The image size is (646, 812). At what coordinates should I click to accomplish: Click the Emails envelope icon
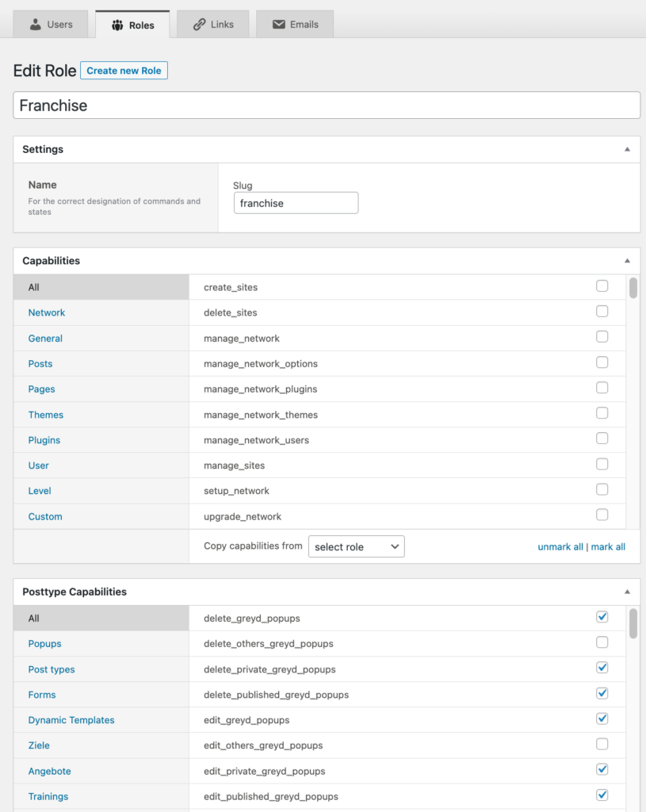279,24
